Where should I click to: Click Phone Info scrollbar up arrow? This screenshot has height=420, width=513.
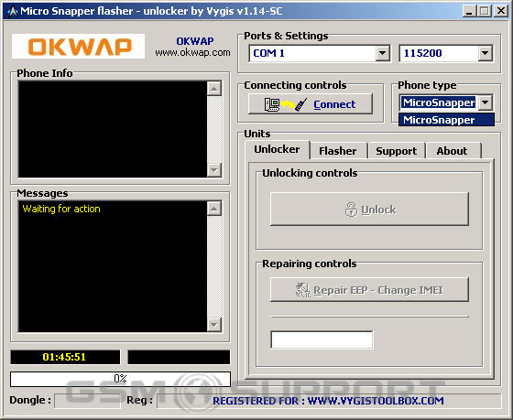214,89
